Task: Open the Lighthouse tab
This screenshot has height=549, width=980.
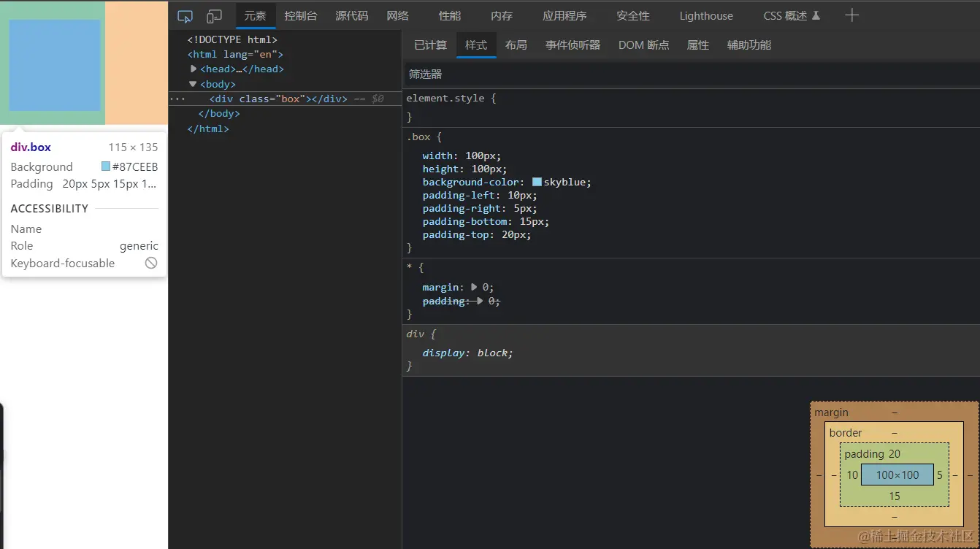Action: pos(706,16)
